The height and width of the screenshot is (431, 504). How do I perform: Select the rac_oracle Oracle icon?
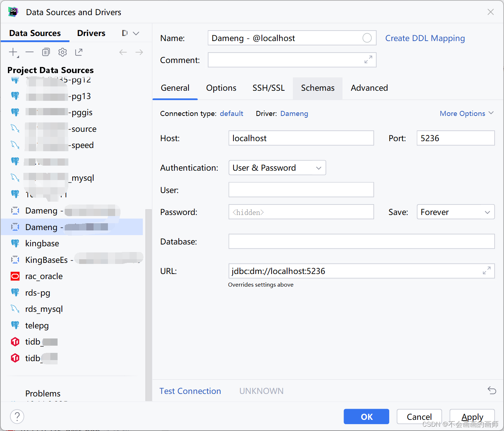(x=15, y=276)
